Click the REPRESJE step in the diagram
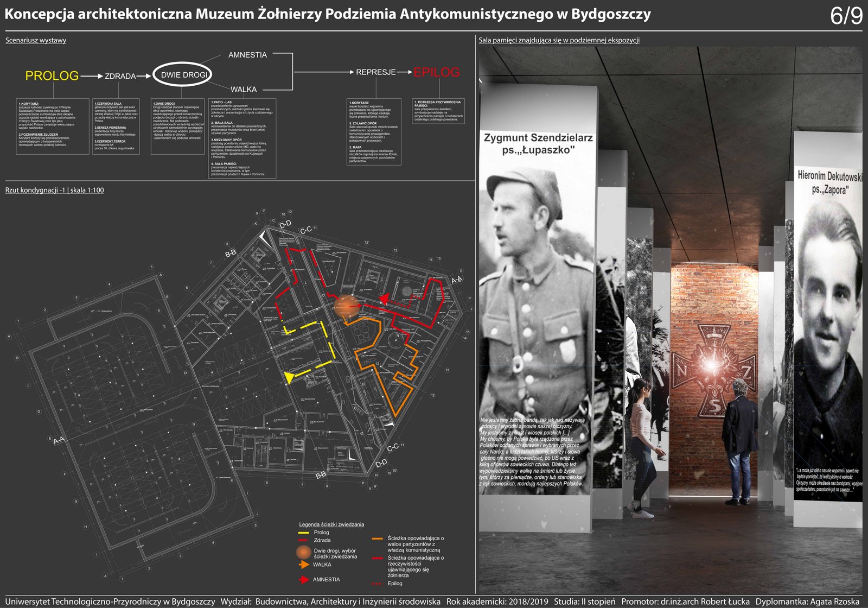The height and width of the screenshot is (608, 868). pyautogui.click(x=375, y=72)
